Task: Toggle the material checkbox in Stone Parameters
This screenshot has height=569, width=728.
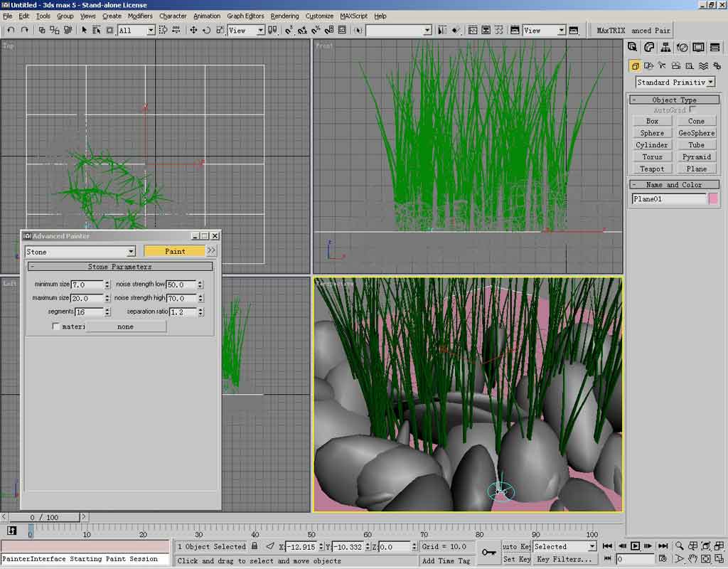Action: [x=56, y=326]
